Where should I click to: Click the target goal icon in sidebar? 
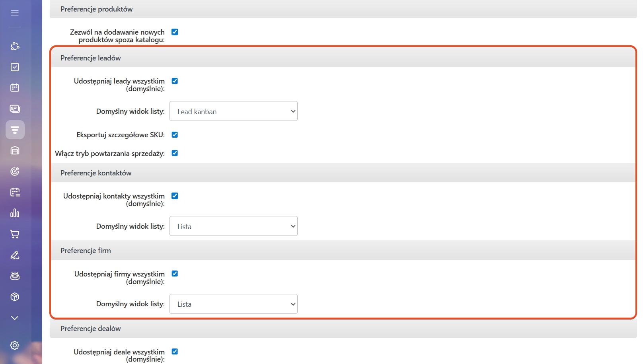click(15, 171)
